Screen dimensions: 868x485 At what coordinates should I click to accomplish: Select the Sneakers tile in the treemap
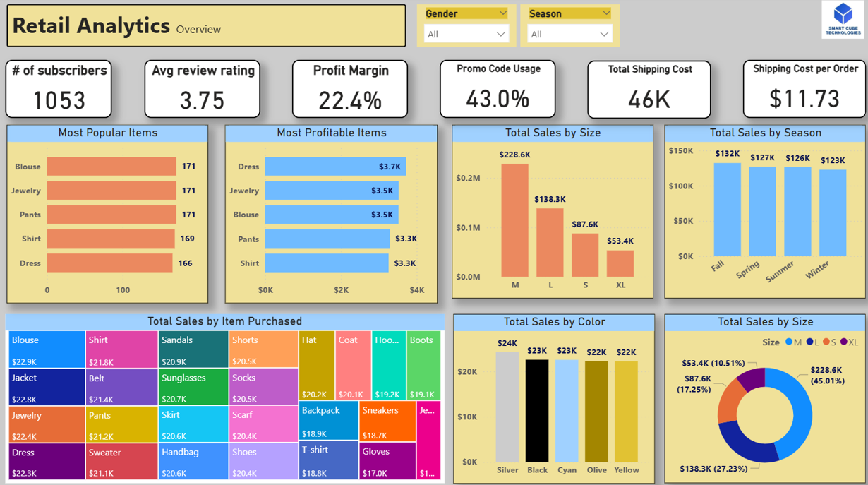pos(387,421)
